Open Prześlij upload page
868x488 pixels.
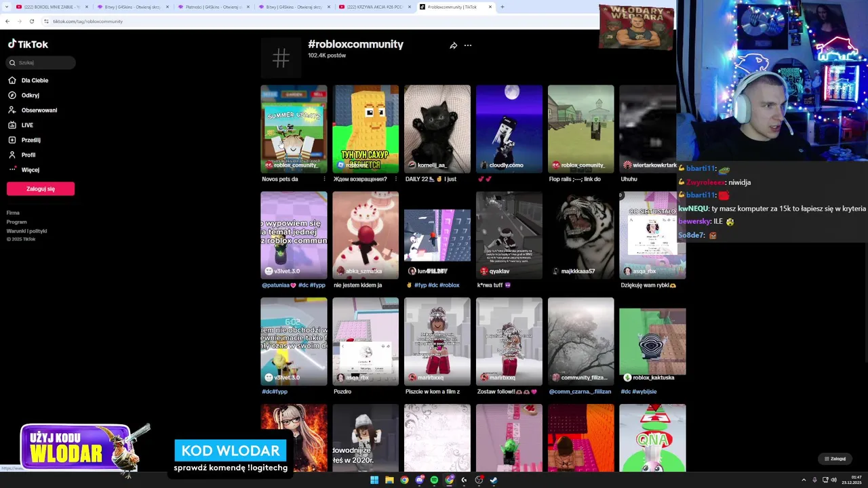coord(24,140)
